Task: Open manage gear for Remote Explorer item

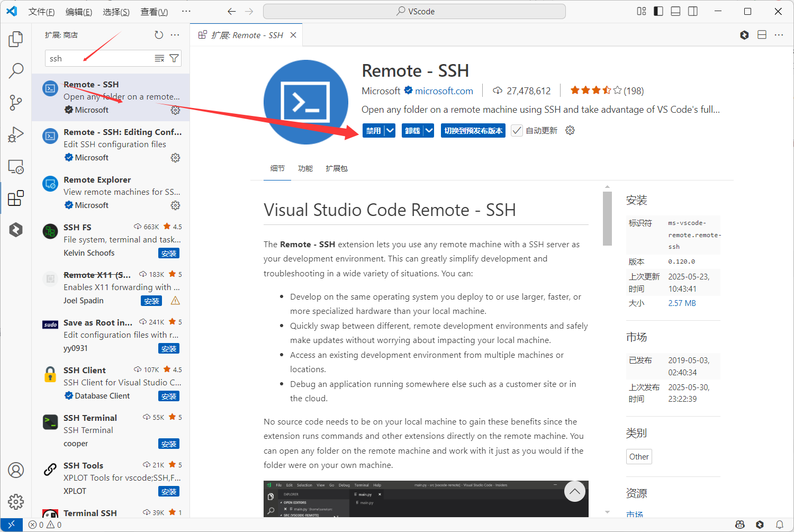Action: coord(175,205)
